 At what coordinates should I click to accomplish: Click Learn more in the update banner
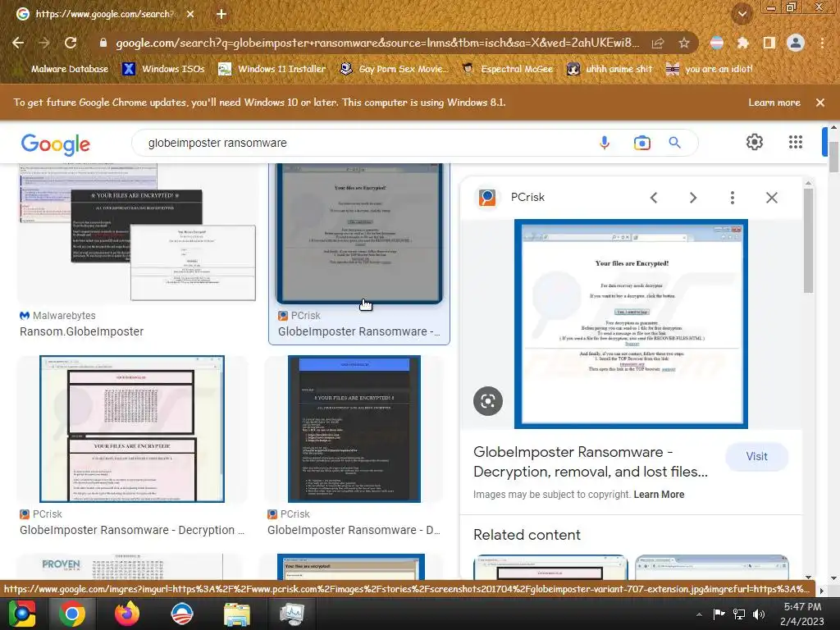pyautogui.click(x=774, y=103)
